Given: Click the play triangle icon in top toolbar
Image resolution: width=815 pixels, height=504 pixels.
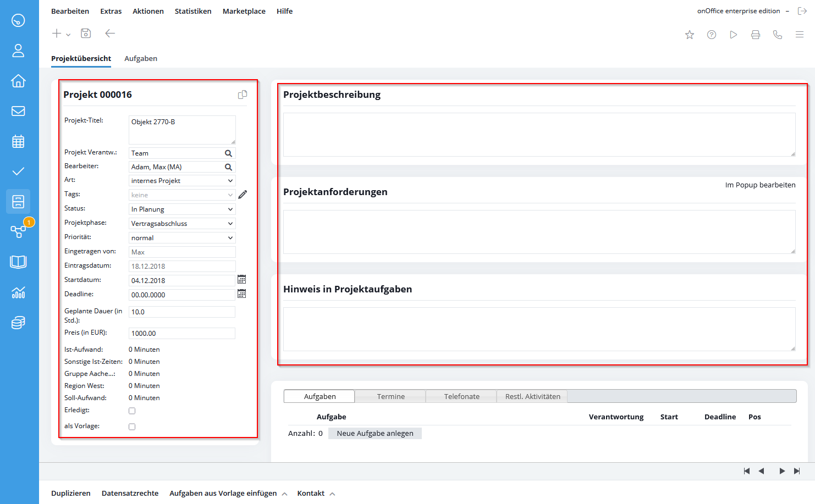Looking at the screenshot, I should coord(734,35).
